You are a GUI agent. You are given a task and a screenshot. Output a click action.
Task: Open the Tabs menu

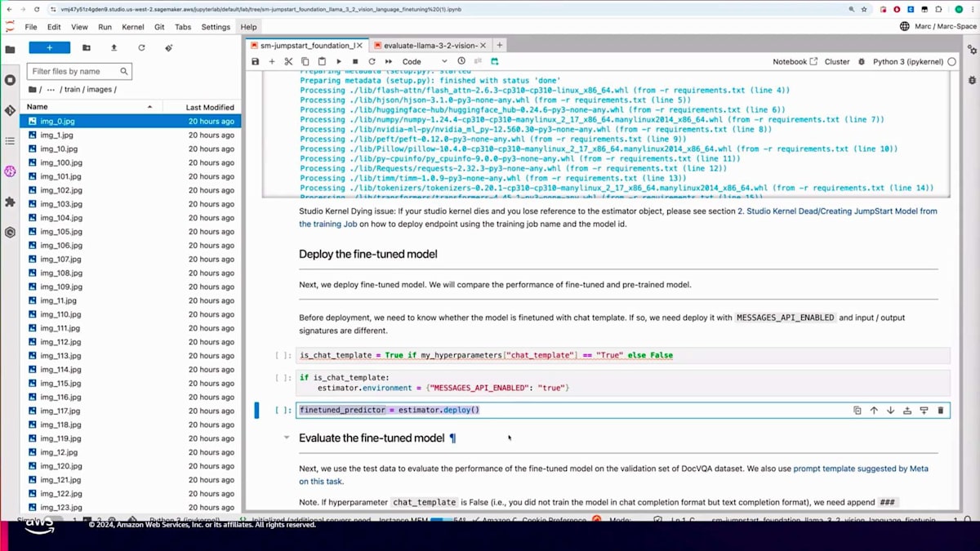tap(183, 27)
